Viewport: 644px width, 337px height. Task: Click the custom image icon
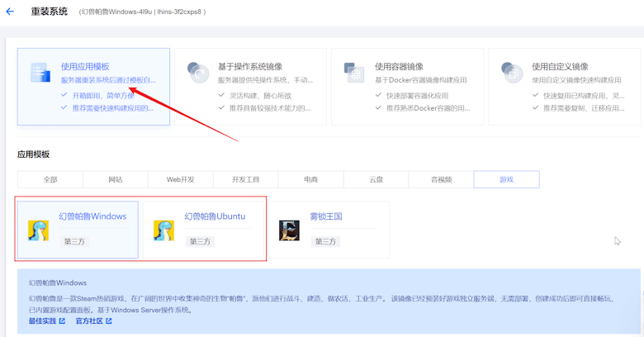pos(512,73)
